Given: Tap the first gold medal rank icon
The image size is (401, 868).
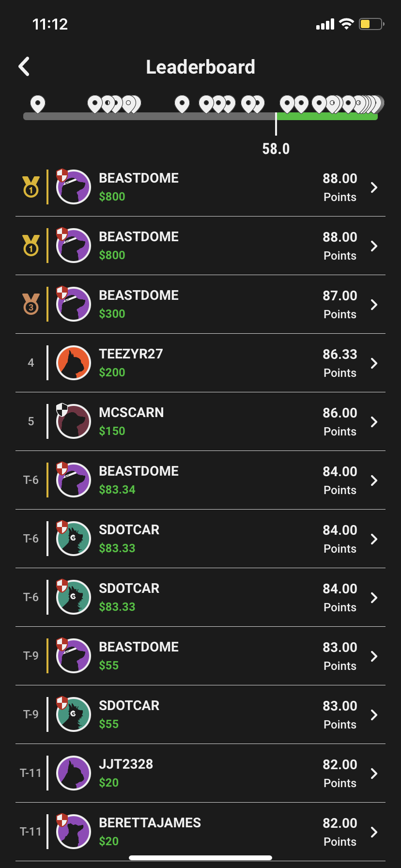Looking at the screenshot, I should coord(31,187).
